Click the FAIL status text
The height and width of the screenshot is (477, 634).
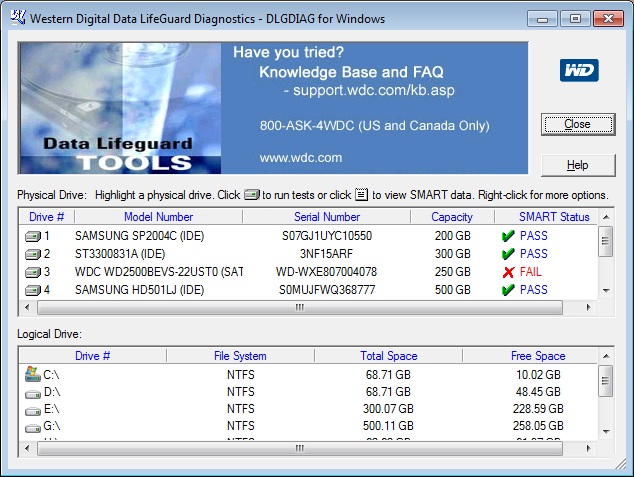[x=530, y=272]
